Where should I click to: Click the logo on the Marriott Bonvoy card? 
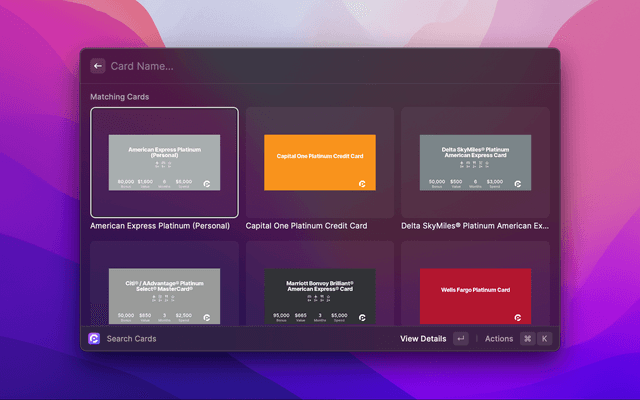[362, 317]
